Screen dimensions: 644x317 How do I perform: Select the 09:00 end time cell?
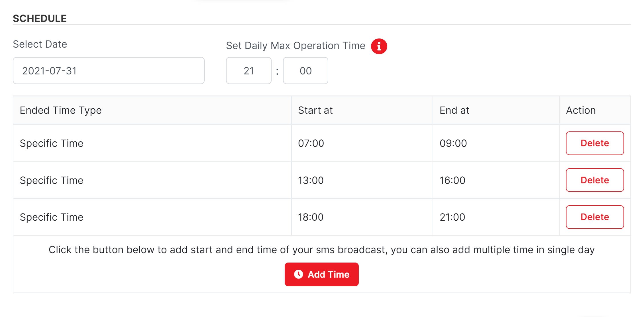(x=453, y=143)
